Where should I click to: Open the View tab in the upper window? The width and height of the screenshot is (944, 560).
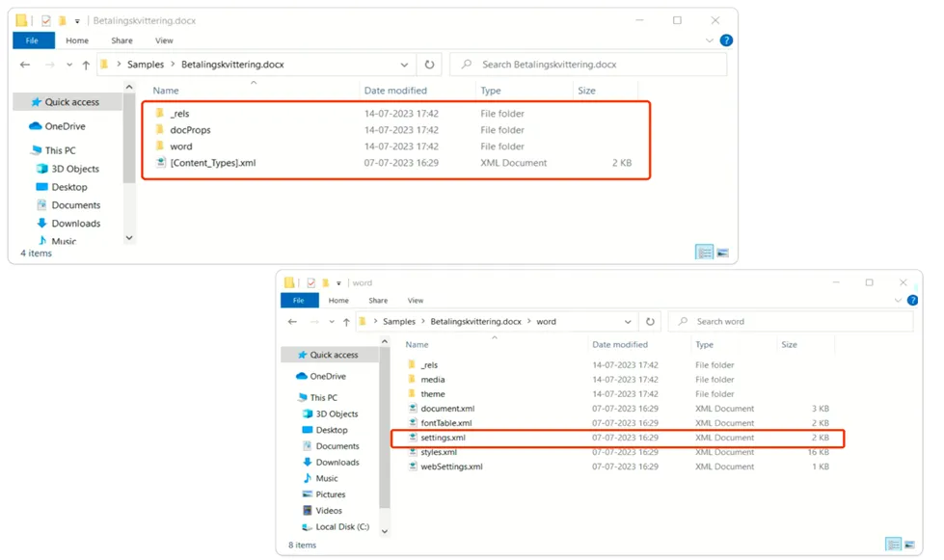pos(164,40)
